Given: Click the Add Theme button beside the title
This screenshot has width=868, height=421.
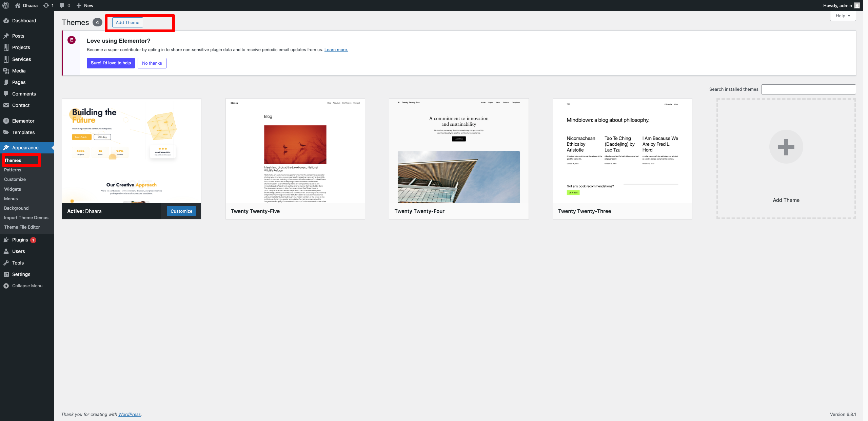Looking at the screenshot, I should (x=127, y=22).
